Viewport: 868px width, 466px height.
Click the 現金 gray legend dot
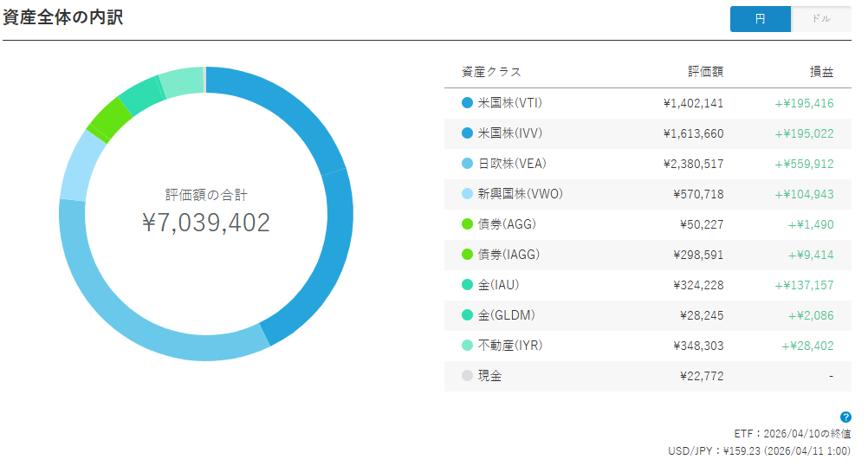pyautogui.click(x=467, y=376)
